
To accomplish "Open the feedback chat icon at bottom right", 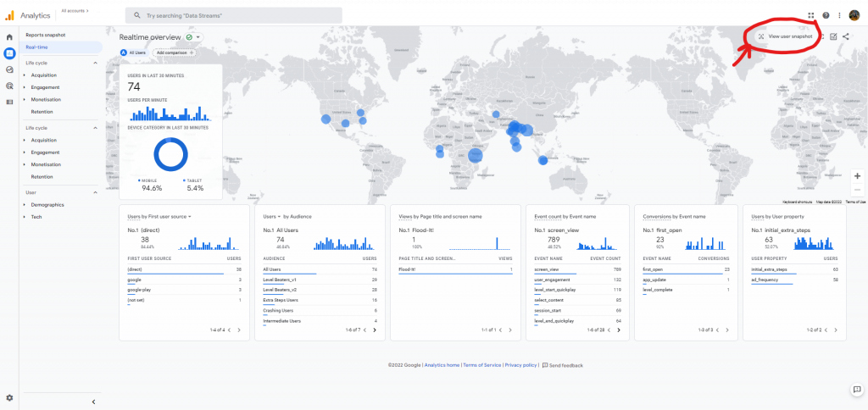I will pos(855,390).
